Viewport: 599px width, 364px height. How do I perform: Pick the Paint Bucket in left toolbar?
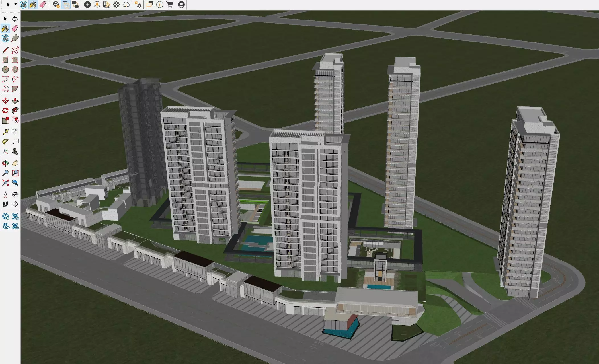5,28
